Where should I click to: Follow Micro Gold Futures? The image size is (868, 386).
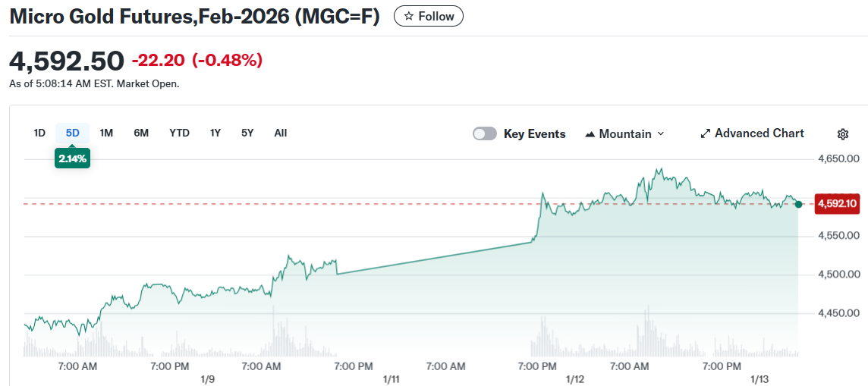point(429,17)
